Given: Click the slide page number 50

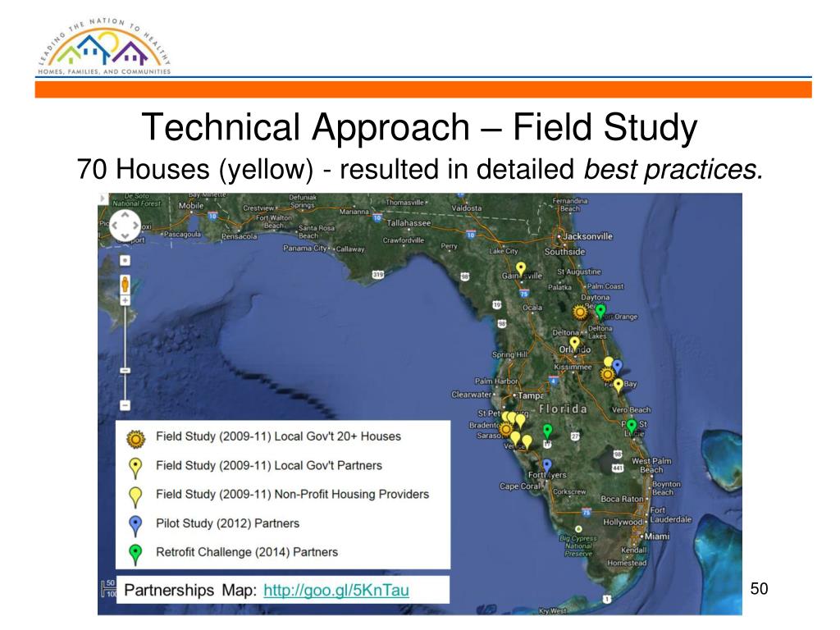Looking at the screenshot, I should (759, 589).
